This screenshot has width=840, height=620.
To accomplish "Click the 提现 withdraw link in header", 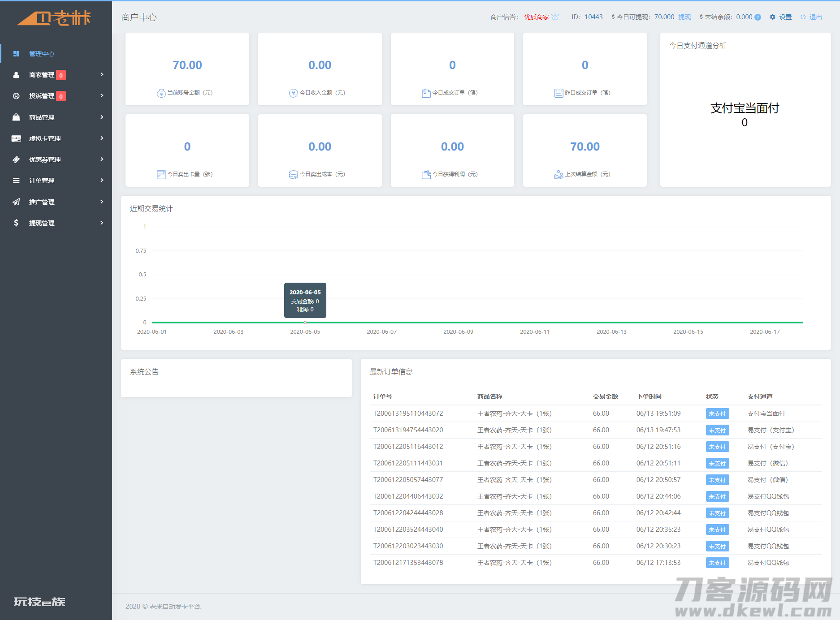I will [x=684, y=17].
